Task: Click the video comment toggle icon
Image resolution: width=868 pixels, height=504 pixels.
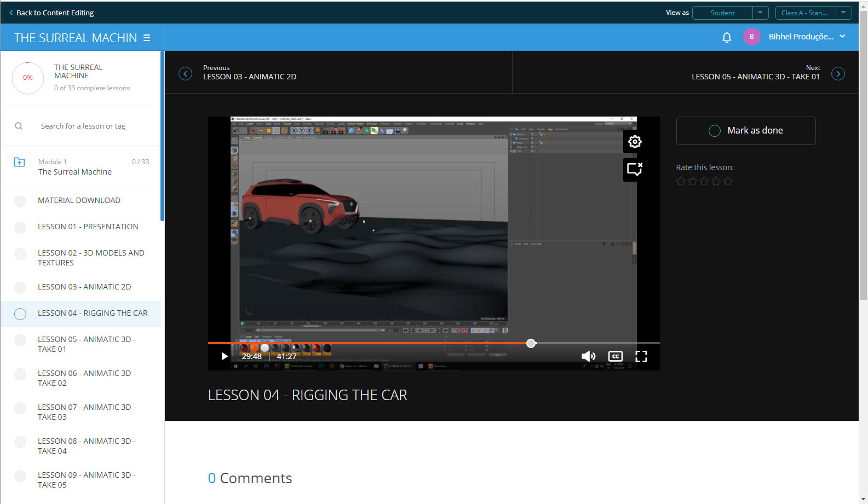Action: pos(635,169)
